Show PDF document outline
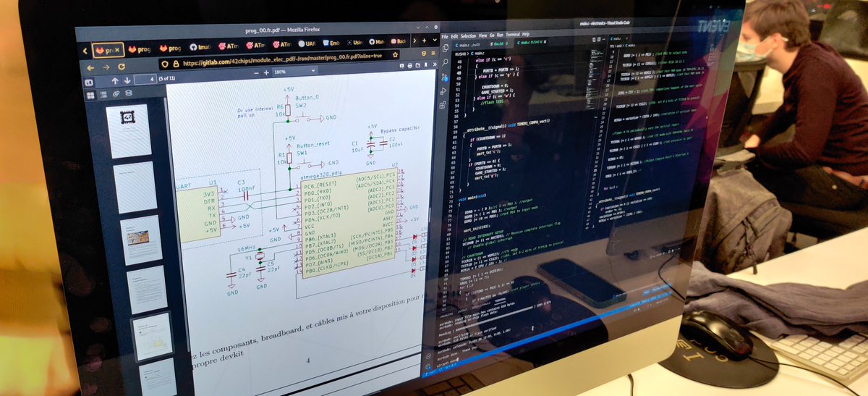 [x=103, y=94]
